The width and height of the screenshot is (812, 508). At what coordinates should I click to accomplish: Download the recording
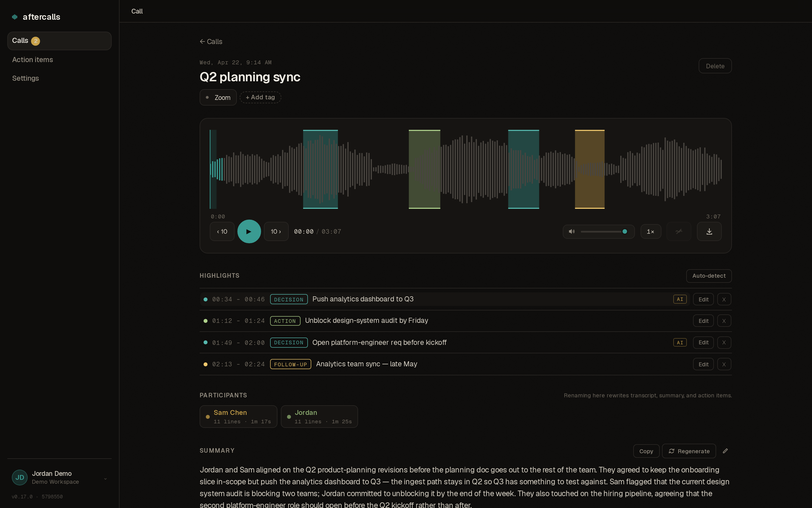coord(709,231)
